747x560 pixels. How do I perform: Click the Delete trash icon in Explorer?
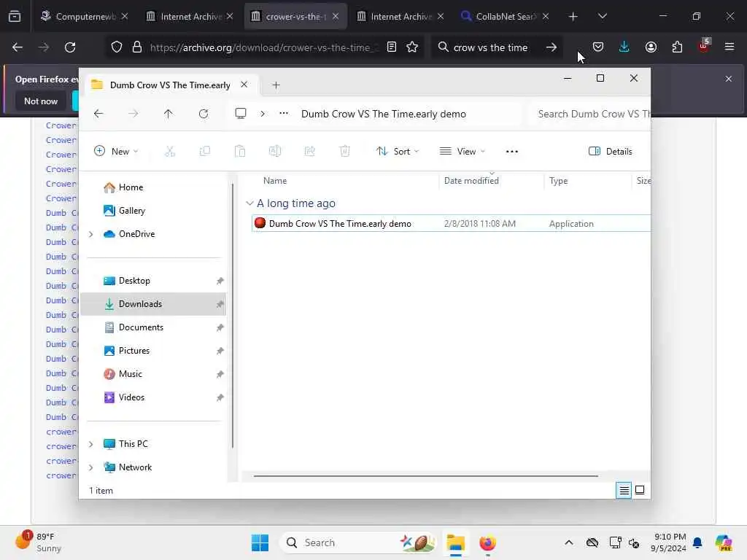[x=345, y=152]
